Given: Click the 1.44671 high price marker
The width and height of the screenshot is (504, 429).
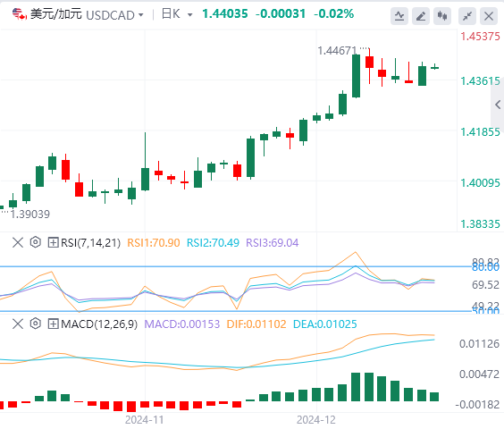Looking at the screenshot, I should click(337, 50).
